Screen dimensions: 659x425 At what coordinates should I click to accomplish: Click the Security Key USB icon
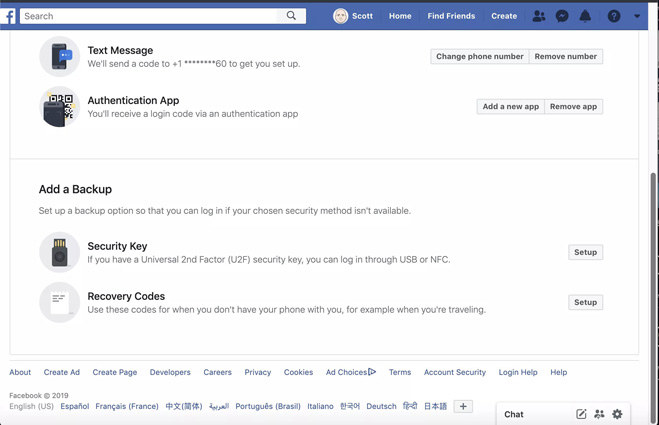(x=60, y=252)
